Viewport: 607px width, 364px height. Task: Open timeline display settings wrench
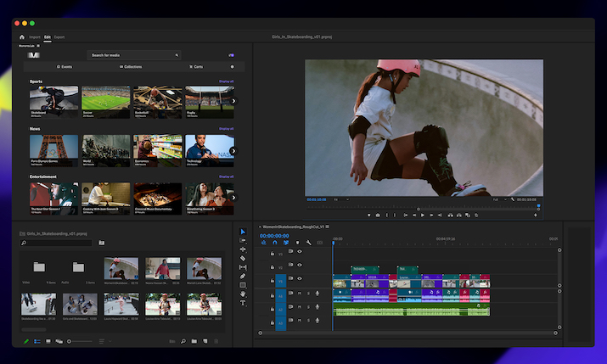coord(308,243)
